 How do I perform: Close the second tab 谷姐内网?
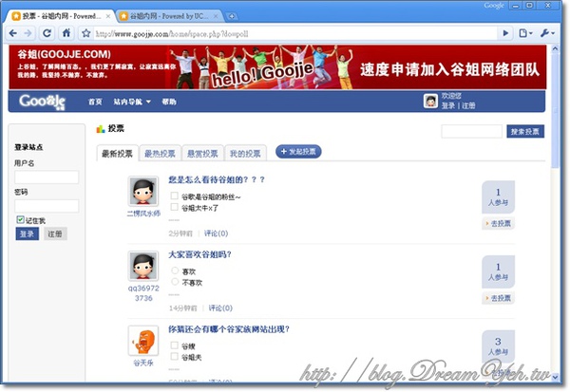point(216,16)
